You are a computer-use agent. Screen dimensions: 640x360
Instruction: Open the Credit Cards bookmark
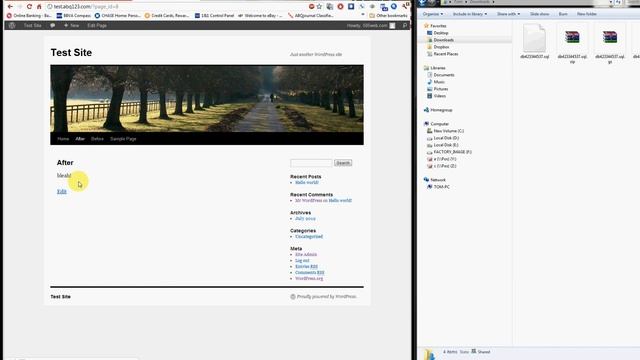pyautogui.click(x=167, y=16)
